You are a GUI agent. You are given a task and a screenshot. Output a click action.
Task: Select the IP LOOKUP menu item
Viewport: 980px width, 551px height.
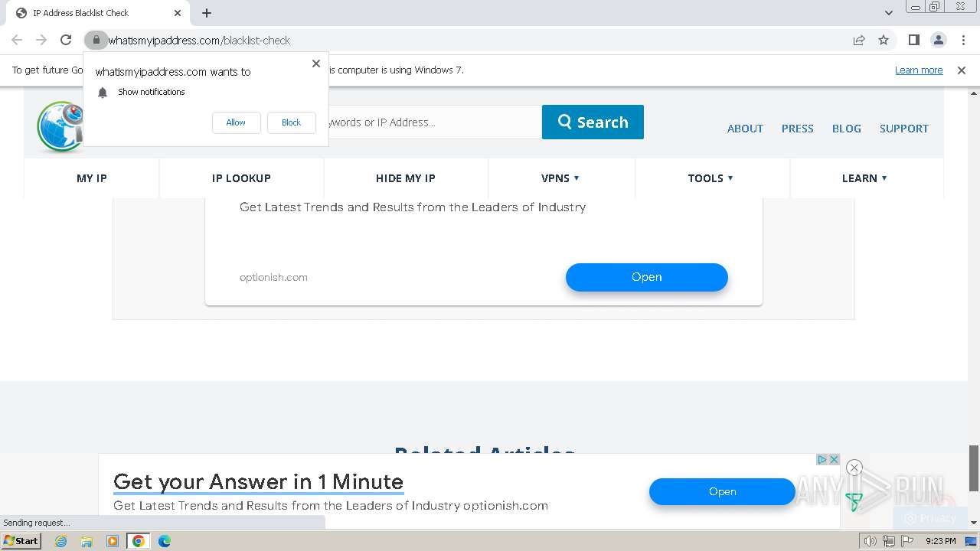[x=241, y=178]
